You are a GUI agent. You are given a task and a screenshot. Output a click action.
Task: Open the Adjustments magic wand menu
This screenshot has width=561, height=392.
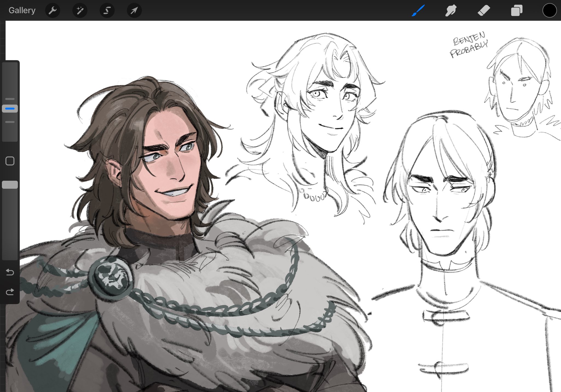point(80,11)
